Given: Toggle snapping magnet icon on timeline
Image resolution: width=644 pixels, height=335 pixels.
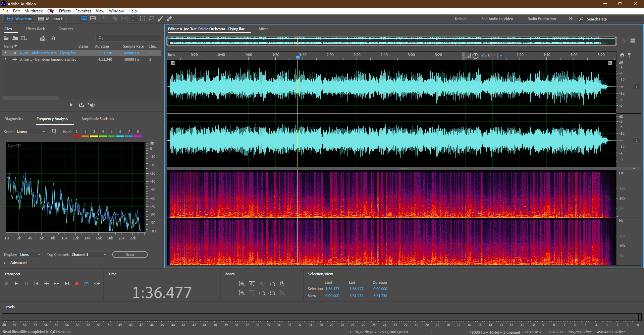Looking at the screenshot, I should 622,55.
